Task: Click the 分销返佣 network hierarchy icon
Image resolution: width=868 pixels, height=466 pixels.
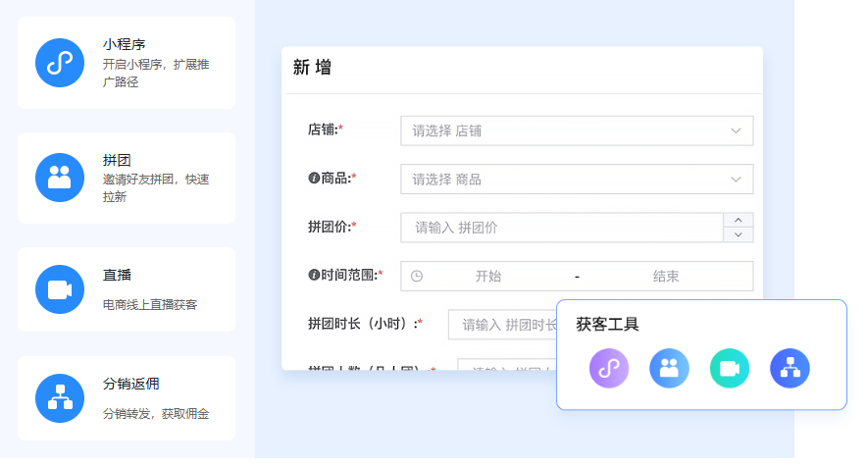Action: [x=60, y=397]
